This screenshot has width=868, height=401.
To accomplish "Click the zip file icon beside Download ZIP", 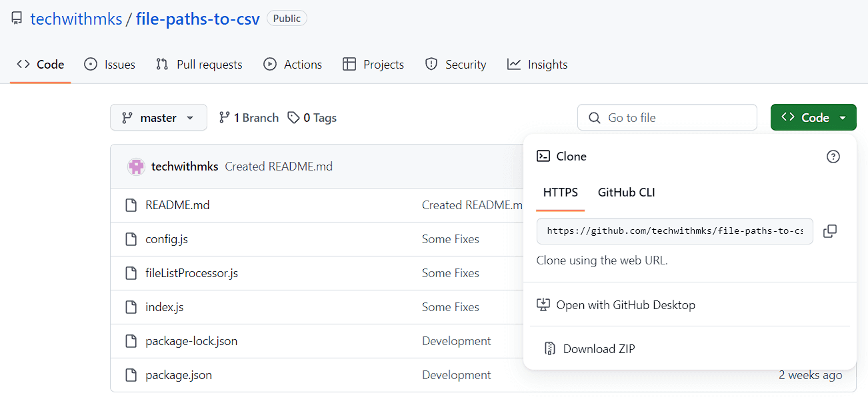I will 550,348.
